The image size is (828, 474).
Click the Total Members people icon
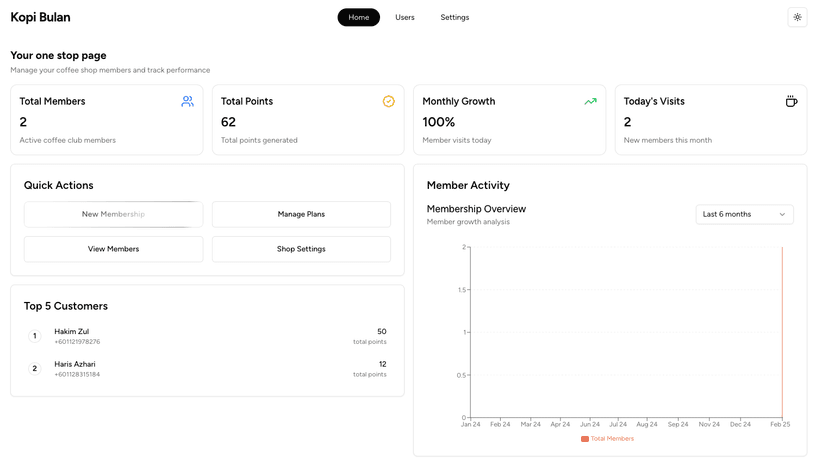[x=187, y=101]
